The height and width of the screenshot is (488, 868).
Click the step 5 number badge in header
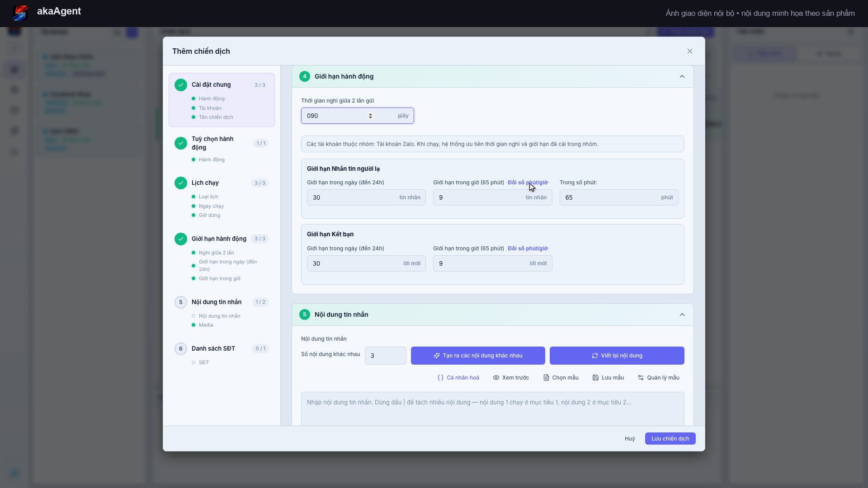[305, 314]
